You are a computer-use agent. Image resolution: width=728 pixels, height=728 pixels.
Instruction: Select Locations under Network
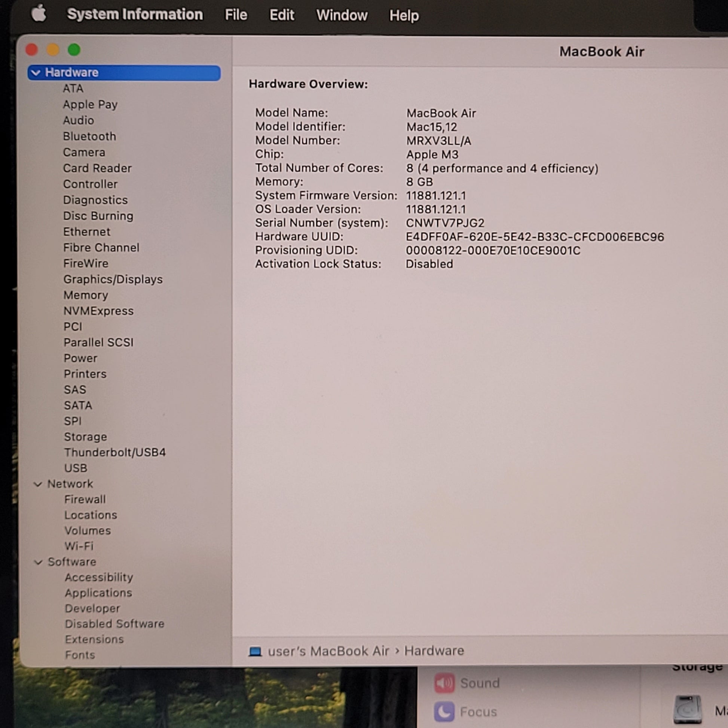pos(91,515)
